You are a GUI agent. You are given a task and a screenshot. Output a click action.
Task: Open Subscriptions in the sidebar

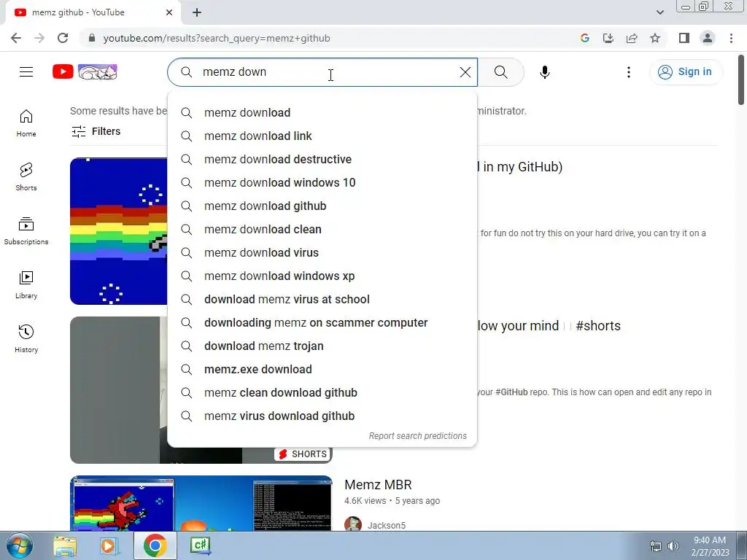click(x=26, y=231)
